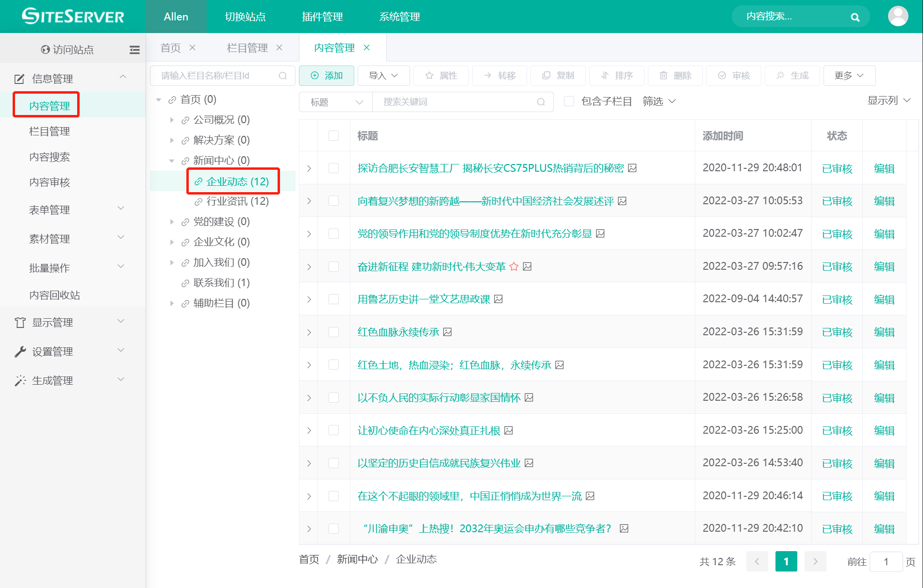Open the 系统管理 menu
The width and height of the screenshot is (923, 588).
coord(399,16)
